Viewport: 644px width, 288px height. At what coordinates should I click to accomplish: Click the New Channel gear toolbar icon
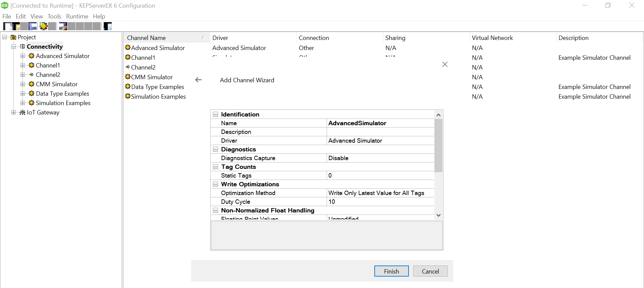[x=44, y=26]
